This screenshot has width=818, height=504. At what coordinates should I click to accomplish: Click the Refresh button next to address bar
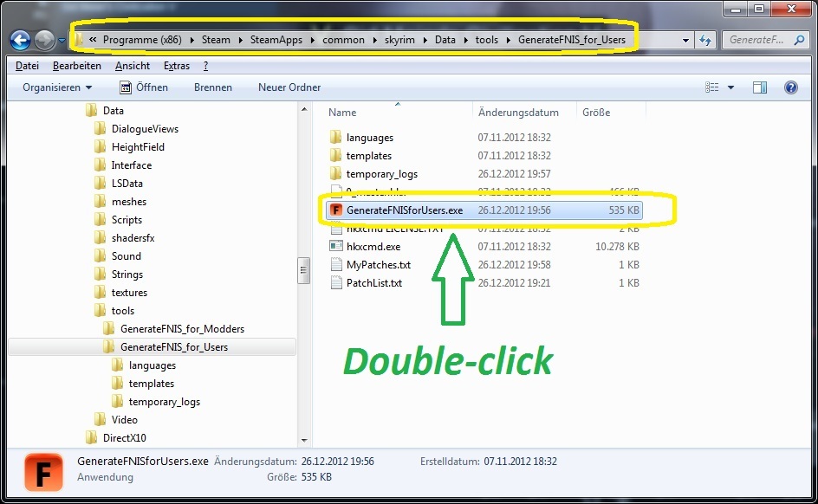pyautogui.click(x=705, y=40)
